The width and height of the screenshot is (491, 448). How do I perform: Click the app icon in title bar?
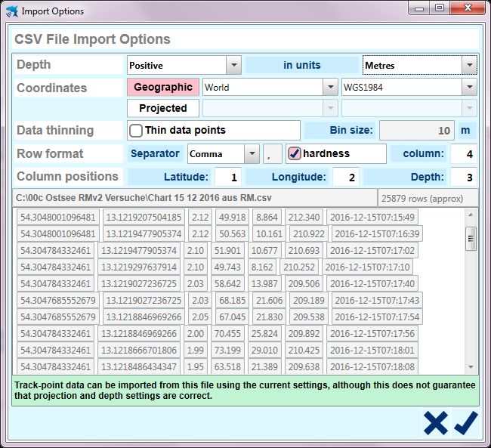[x=11, y=11]
